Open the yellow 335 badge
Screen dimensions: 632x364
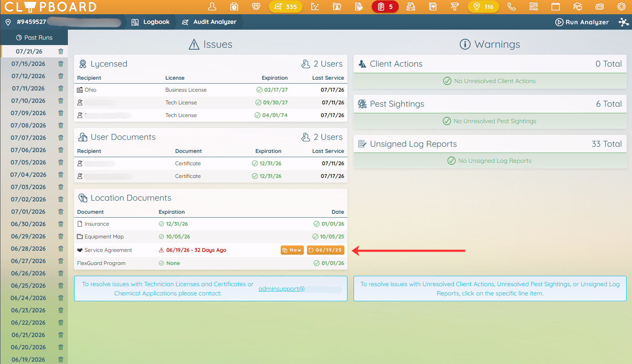[x=286, y=7]
